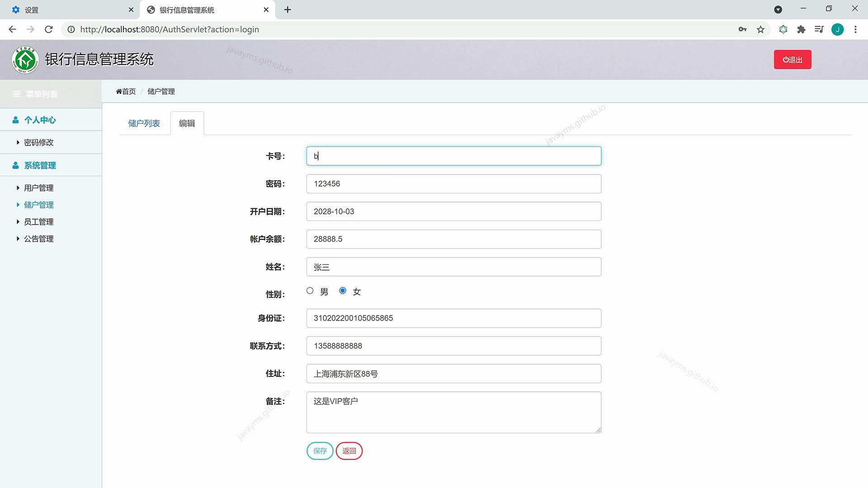Viewport: 868px width, 488px height.
Task: Click into the 备注 remarks text area
Action: [453, 412]
